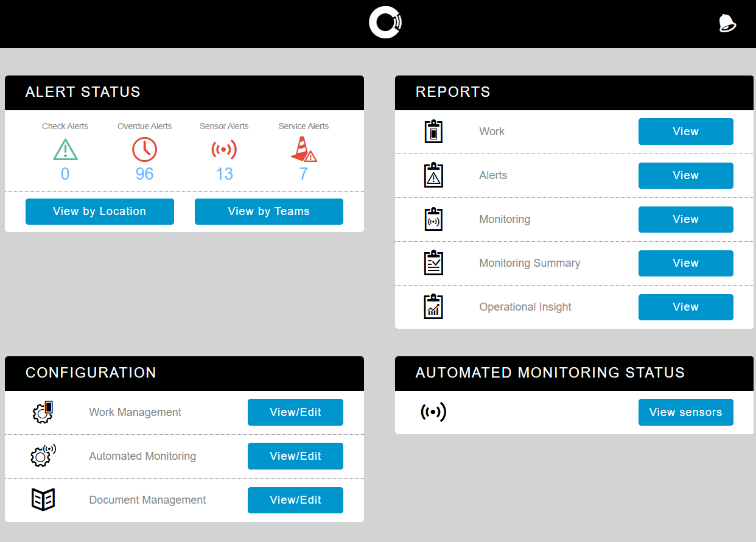Click the Overdue Alerts clock icon
This screenshot has height=542, width=756.
[x=144, y=150]
